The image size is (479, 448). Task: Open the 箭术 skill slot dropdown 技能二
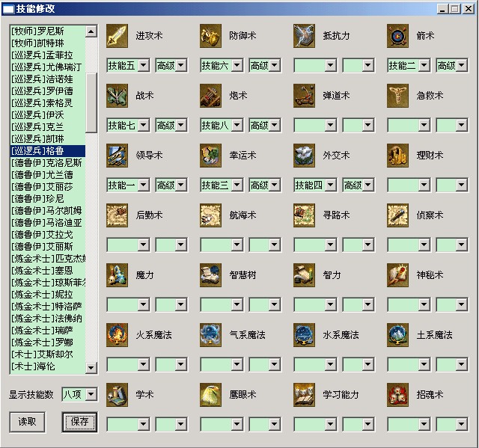(x=409, y=65)
